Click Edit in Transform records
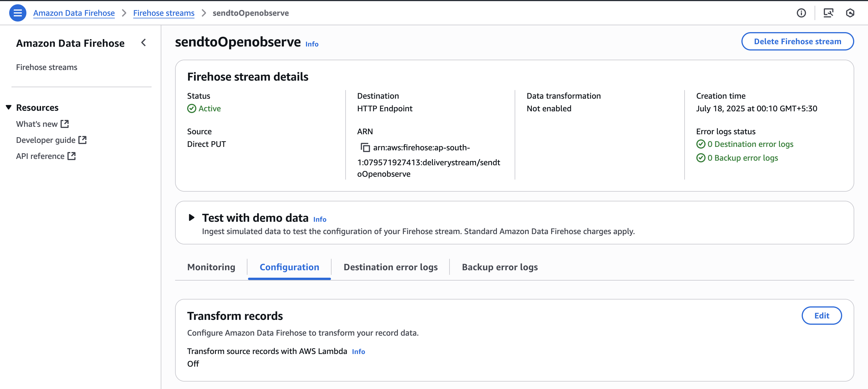868x389 pixels. pos(821,316)
